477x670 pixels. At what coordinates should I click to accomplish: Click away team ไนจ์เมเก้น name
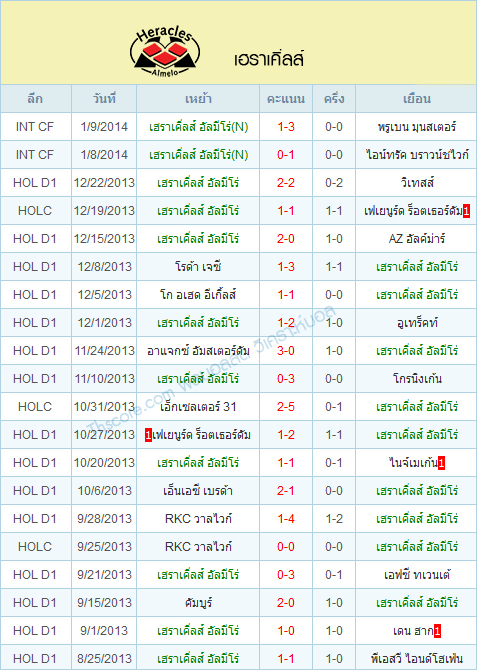click(413, 463)
